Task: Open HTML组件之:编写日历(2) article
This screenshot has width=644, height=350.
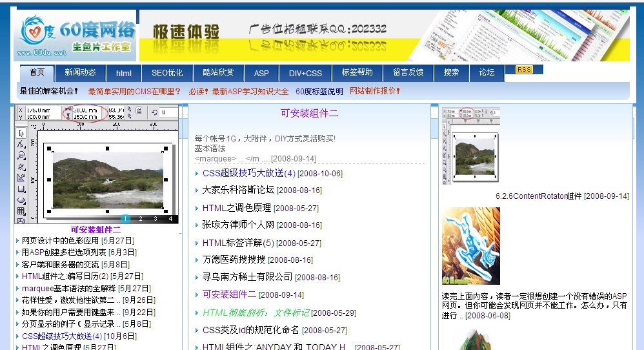Action: click(65, 276)
